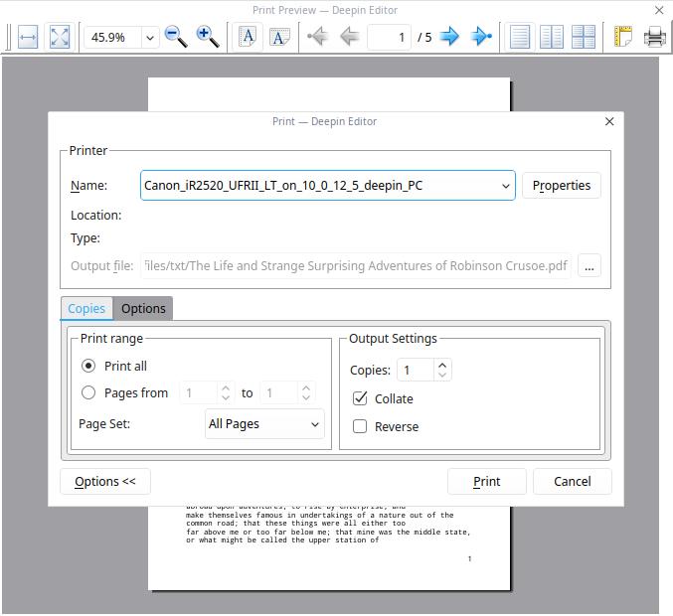This screenshot has width=673, height=616.
Task: Click the Fit width icon
Action: tap(28, 37)
